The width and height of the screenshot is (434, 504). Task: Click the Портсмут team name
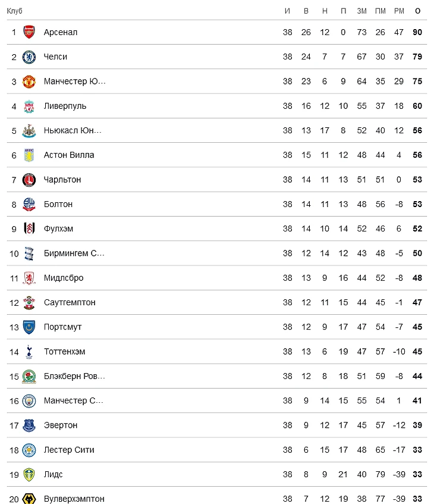62,327
